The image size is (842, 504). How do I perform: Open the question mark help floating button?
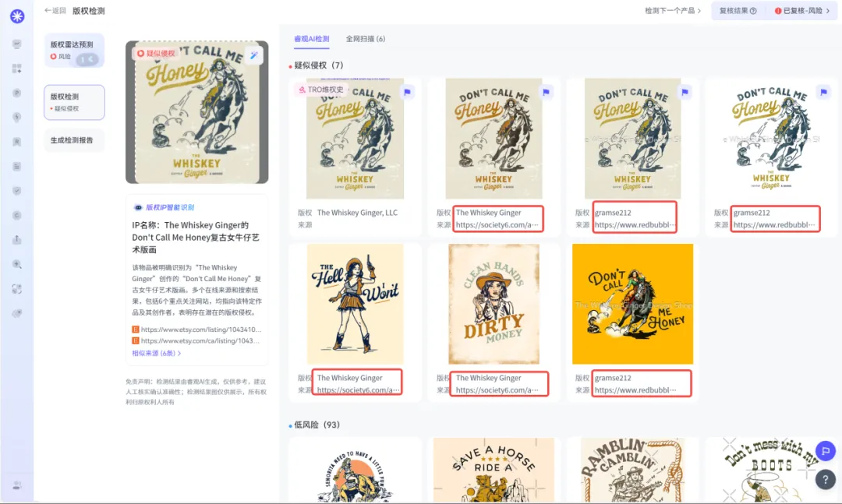(x=826, y=479)
